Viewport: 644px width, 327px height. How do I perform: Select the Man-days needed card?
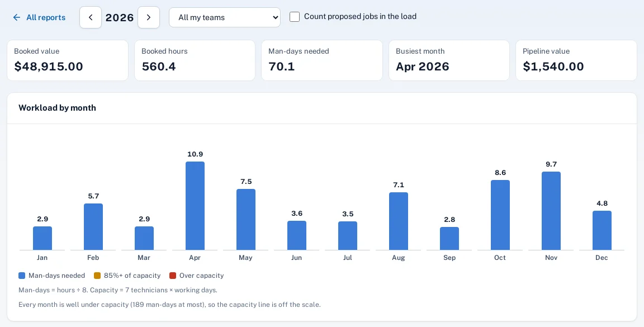coord(322,60)
